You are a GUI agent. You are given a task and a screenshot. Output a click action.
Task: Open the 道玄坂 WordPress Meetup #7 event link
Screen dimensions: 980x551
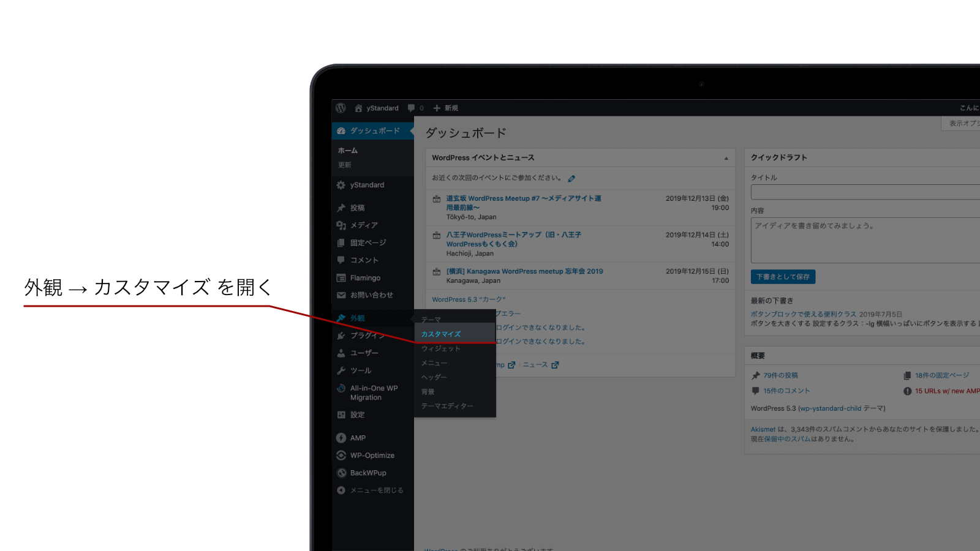click(524, 203)
